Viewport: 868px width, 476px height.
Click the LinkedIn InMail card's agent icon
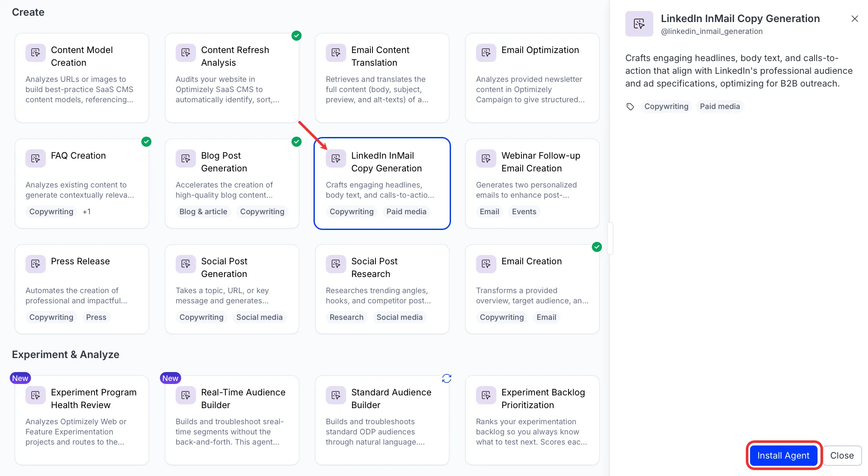[x=336, y=158]
